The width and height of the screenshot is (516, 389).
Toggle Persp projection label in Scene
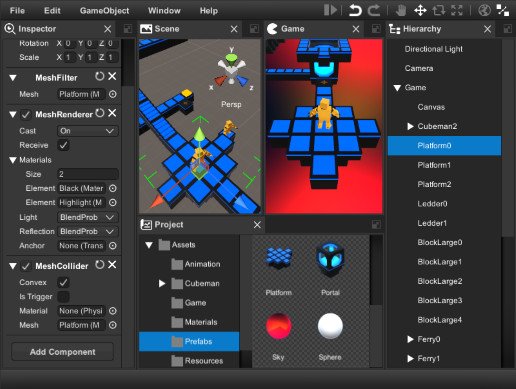tap(231, 104)
